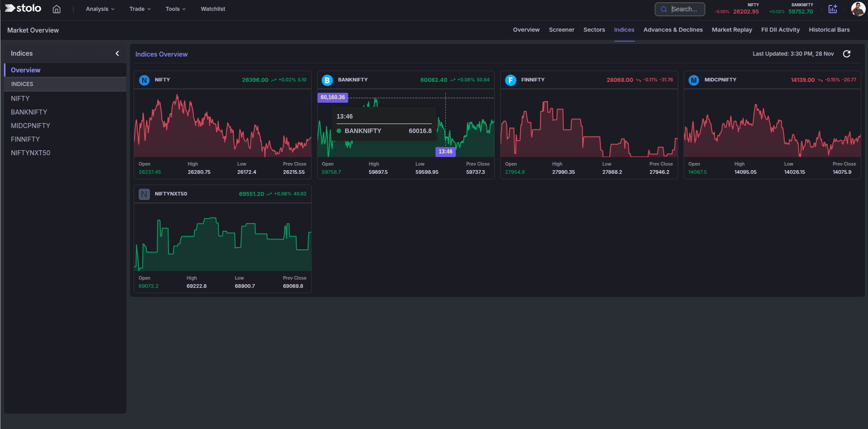
Task: Refresh the Indices Overview data
Action: [x=847, y=54]
